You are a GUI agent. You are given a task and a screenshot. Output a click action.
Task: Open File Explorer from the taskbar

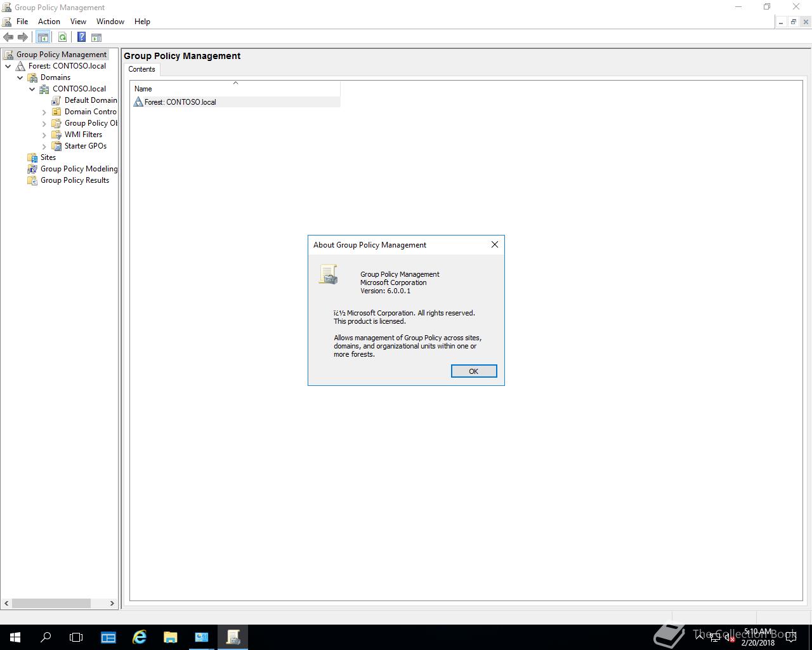tap(170, 637)
